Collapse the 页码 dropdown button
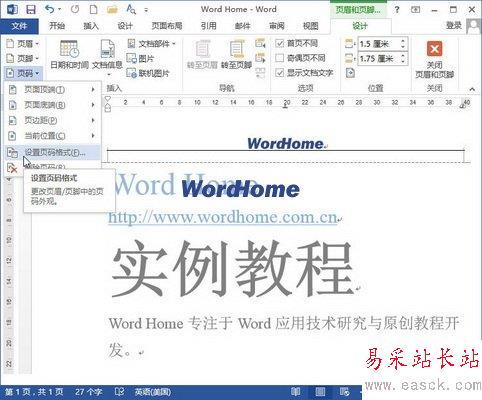 coord(23,73)
